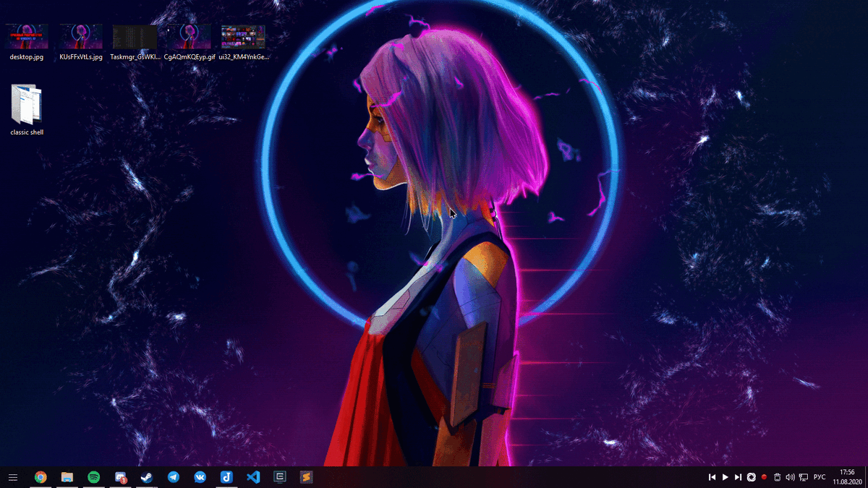Click the classic shell label text
This screenshot has width=868, height=488.
point(27,132)
